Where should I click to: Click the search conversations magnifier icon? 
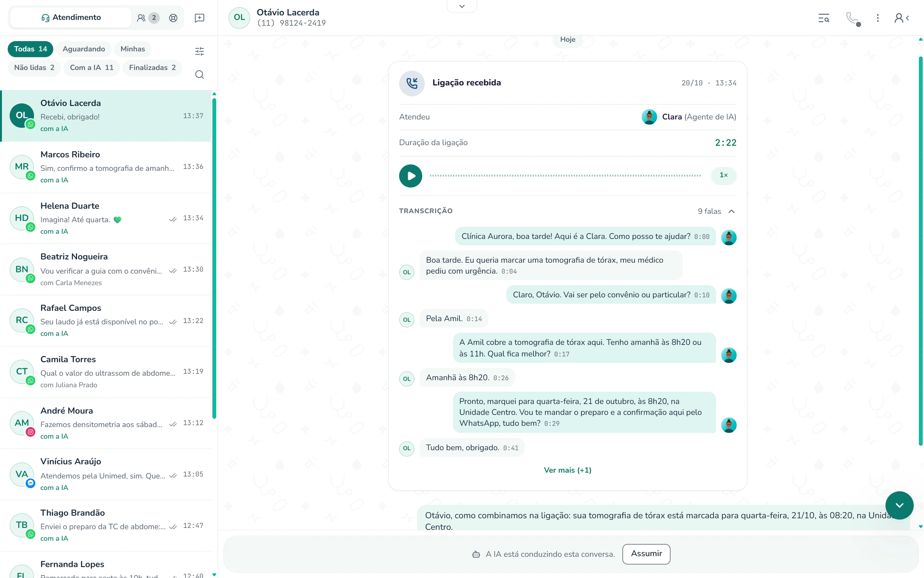[x=199, y=74]
